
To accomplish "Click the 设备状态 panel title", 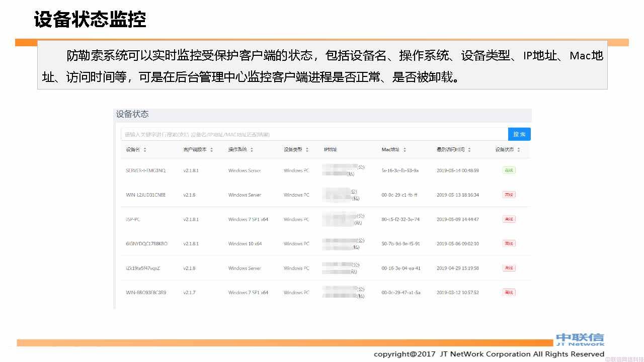I will point(132,114).
